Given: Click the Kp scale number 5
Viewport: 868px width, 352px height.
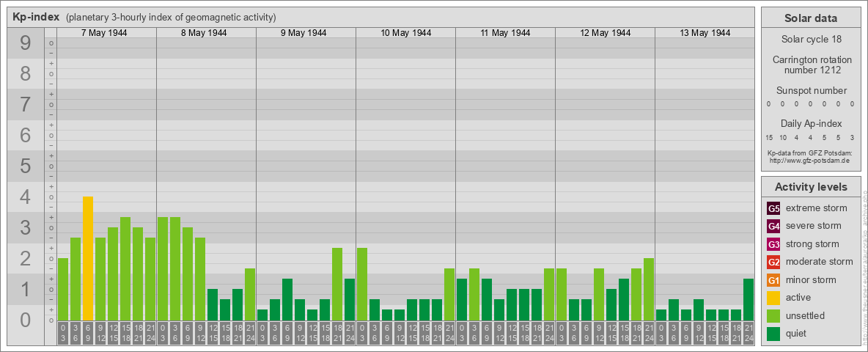Looking at the screenshot, I should coord(26,166).
